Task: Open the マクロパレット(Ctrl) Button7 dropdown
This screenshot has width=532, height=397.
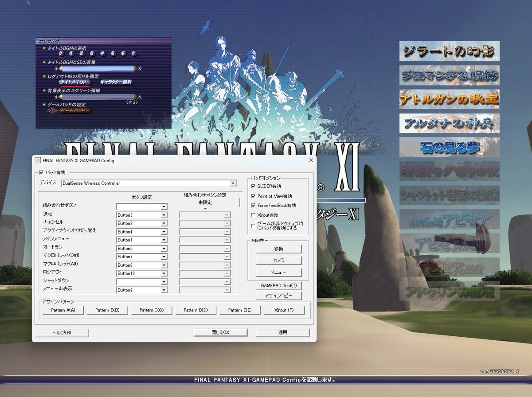Action: 142,257
